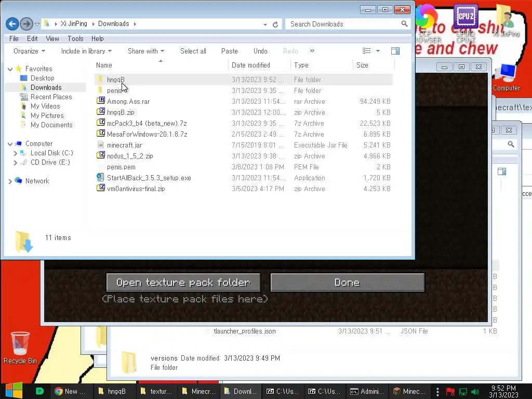
Task: Select the StartAllBack_3.5.3_setup.exe icon
Action: point(100,177)
